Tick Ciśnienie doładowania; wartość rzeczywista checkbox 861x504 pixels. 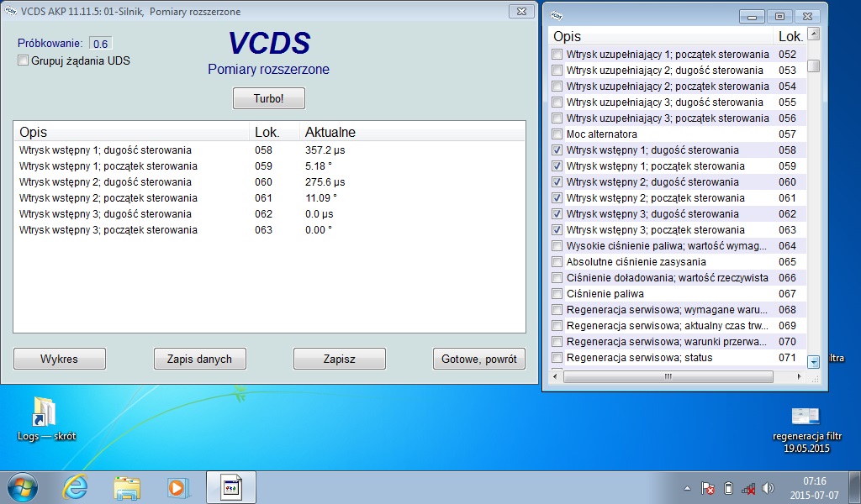tap(557, 277)
